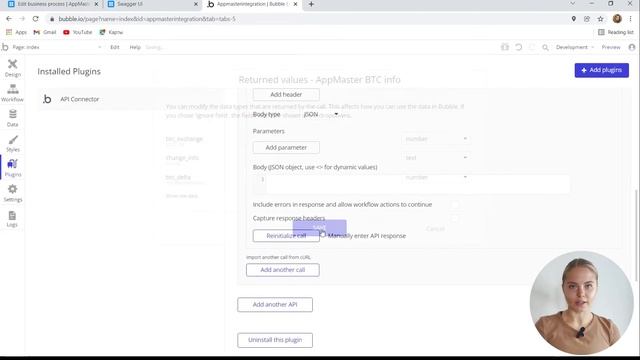Open a new browser tab with plus
640x360 pixels.
click(311, 4)
